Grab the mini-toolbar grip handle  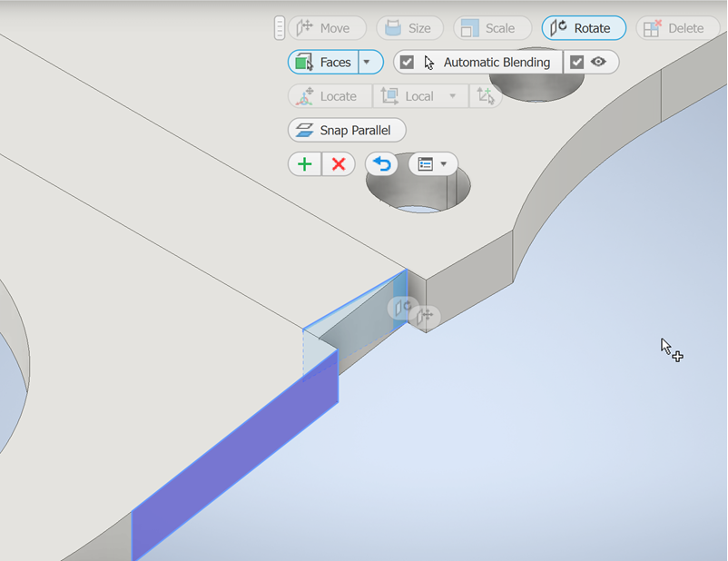(x=279, y=28)
